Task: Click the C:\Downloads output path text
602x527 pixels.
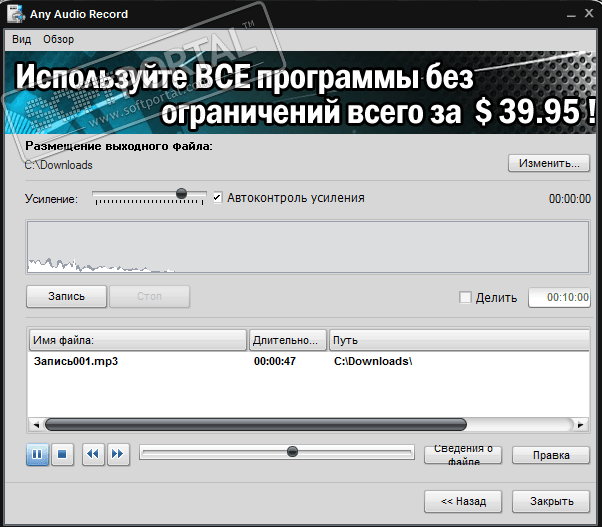Action: pyautogui.click(x=58, y=165)
